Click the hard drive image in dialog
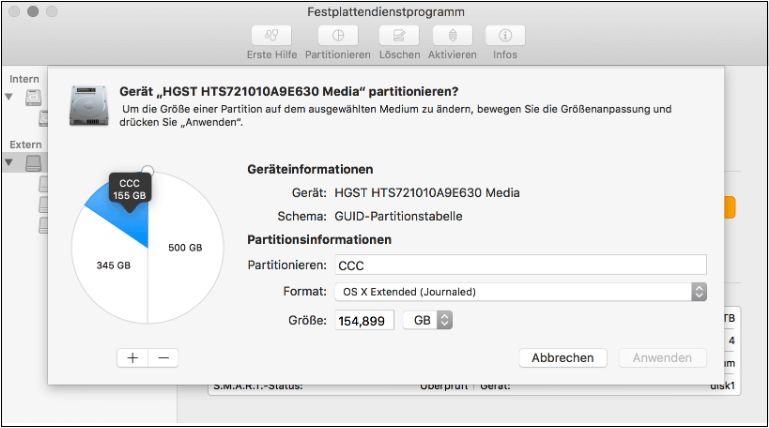 [89, 105]
